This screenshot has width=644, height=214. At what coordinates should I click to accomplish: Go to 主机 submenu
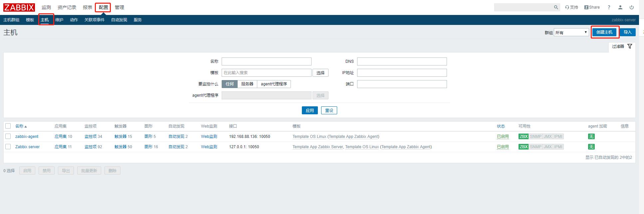coord(45,20)
